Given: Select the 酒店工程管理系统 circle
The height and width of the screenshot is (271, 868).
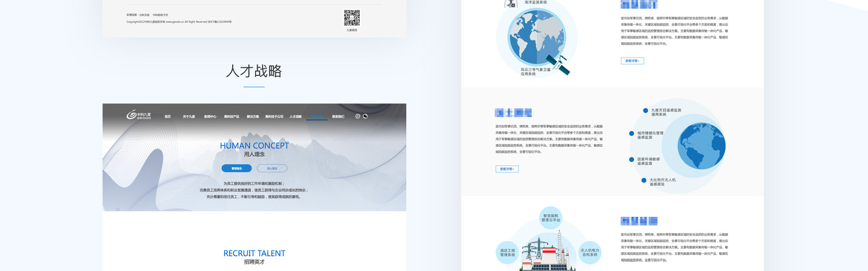Looking at the screenshot, I should coord(507,253).
